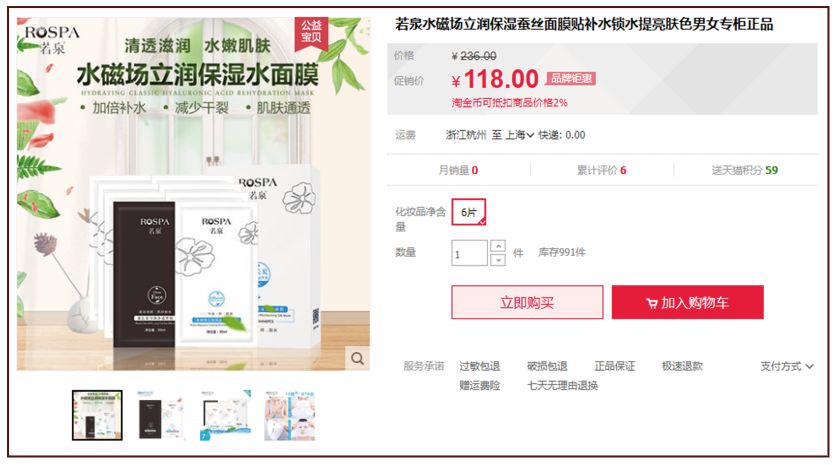Expand the 支付方式 payment options
Image resolution: width=837 pixels, height=465 pixels.
coord(786,366)
